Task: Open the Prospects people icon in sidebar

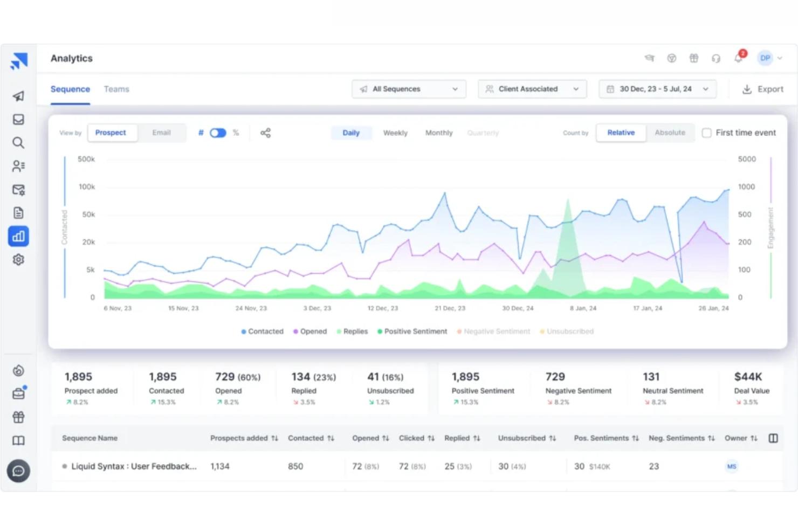Action: [x=18, y=166]
